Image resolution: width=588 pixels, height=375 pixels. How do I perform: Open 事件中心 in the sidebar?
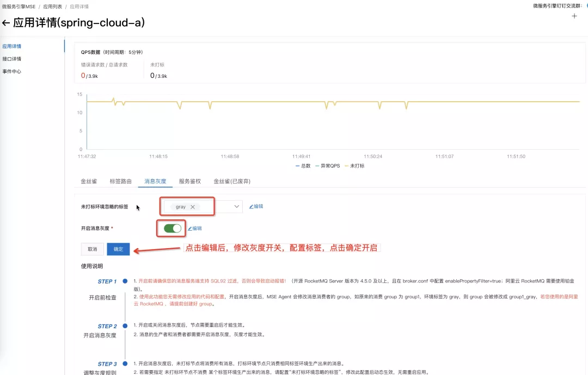[11, 71]
